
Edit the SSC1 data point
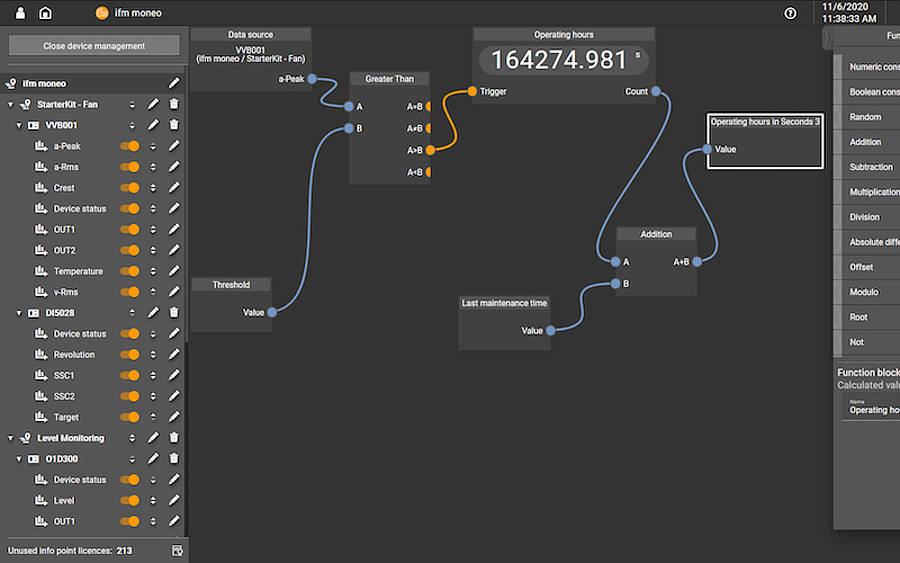[x=174, y=375]
